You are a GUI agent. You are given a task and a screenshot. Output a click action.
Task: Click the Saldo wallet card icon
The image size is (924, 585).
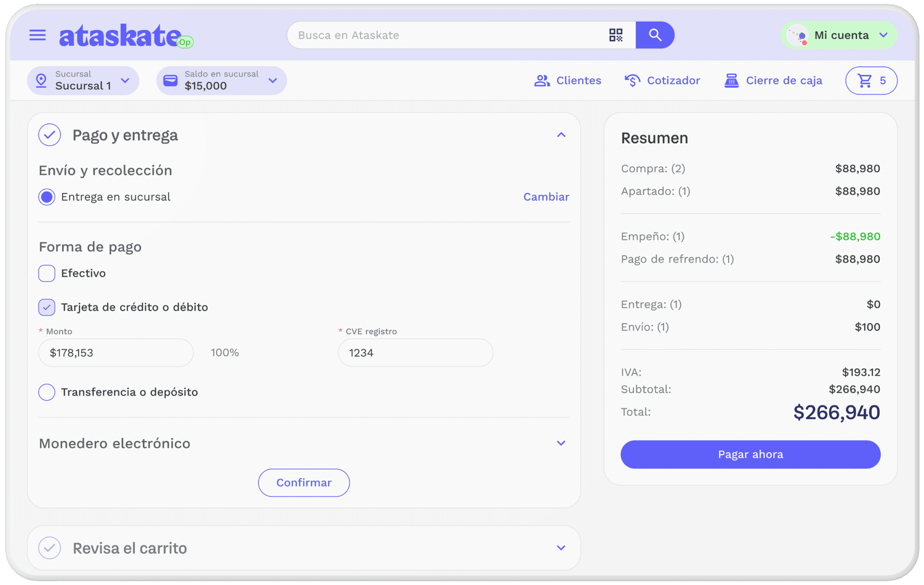170,81
